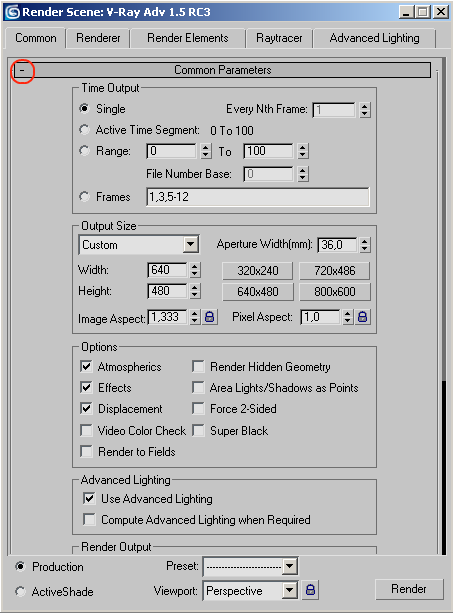Choose the Range time output option
This screenshot has height=613, width=453.
pyautogui.click(x=84, y=151)
